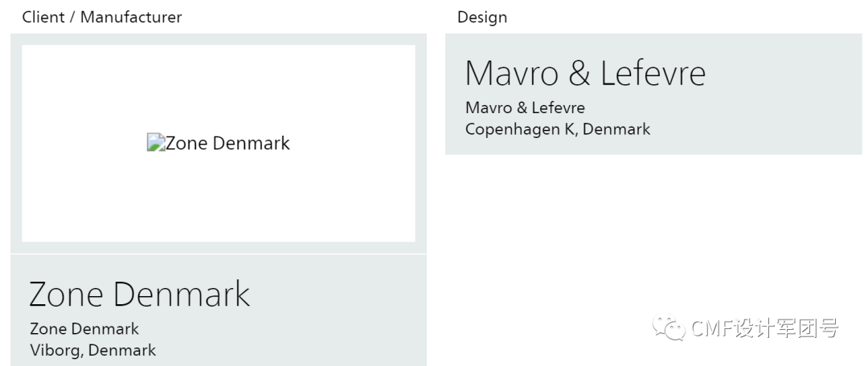This screenshot has width=868, height=366.
Task: Select the "Copenhagen K, Denmark" location text
Action: 558,128
